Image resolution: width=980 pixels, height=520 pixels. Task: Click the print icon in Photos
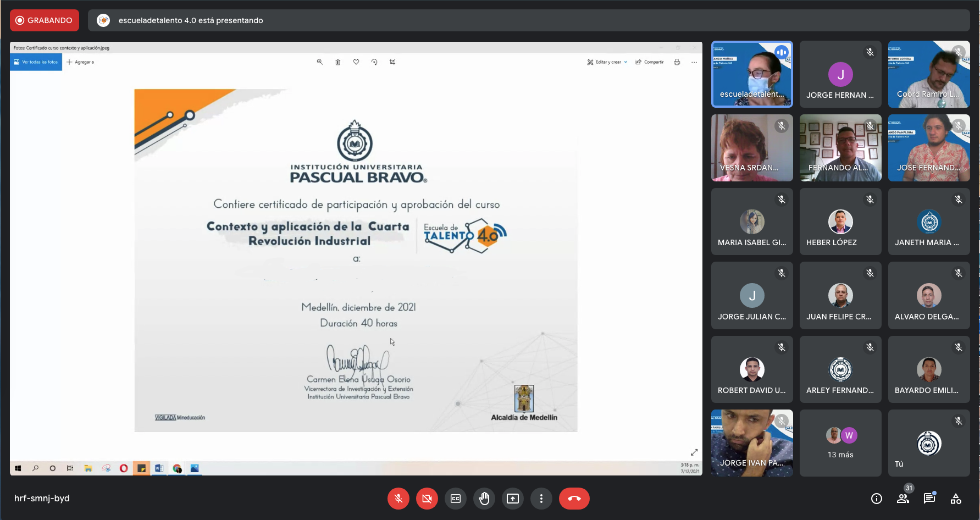tap(677, 62)
